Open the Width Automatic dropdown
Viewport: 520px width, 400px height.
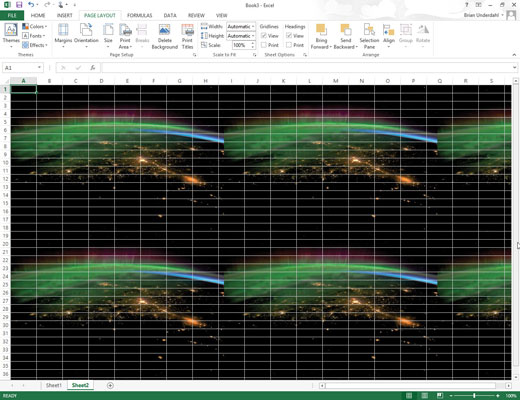click(x=241, y=26)
